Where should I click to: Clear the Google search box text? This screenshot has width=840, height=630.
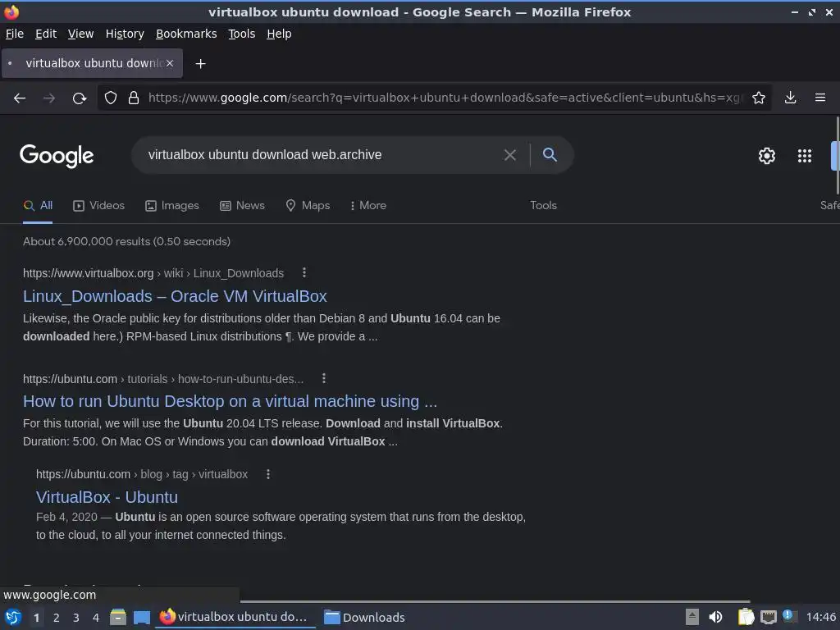click(510, 155)
